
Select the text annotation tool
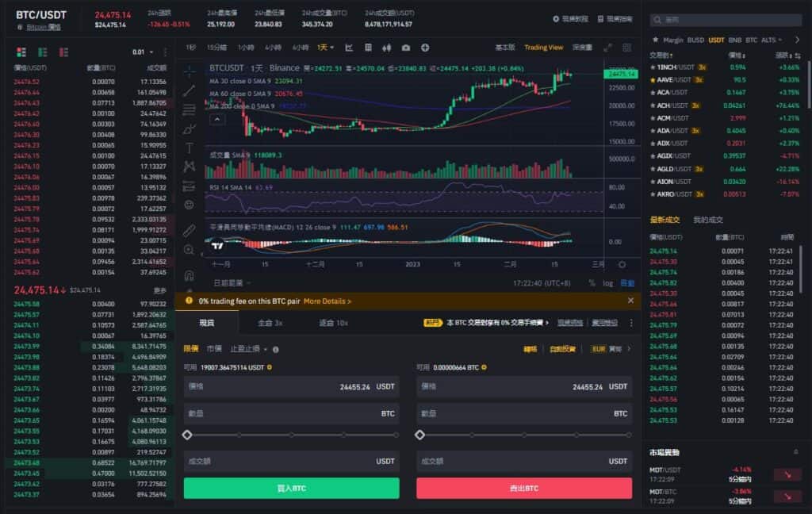click(x=190, y=148)
